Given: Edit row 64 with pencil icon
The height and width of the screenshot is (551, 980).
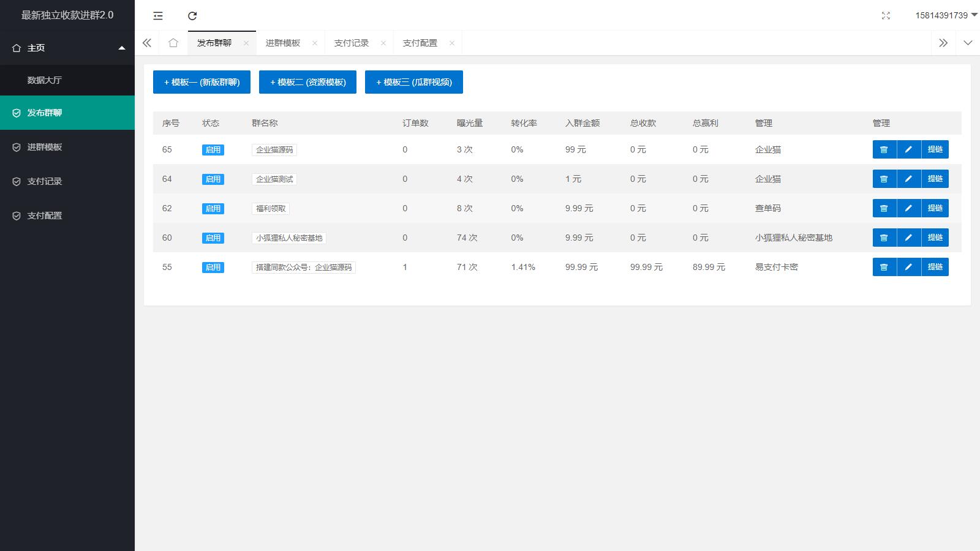Looking at the screenshot, I should click(909, 179).
